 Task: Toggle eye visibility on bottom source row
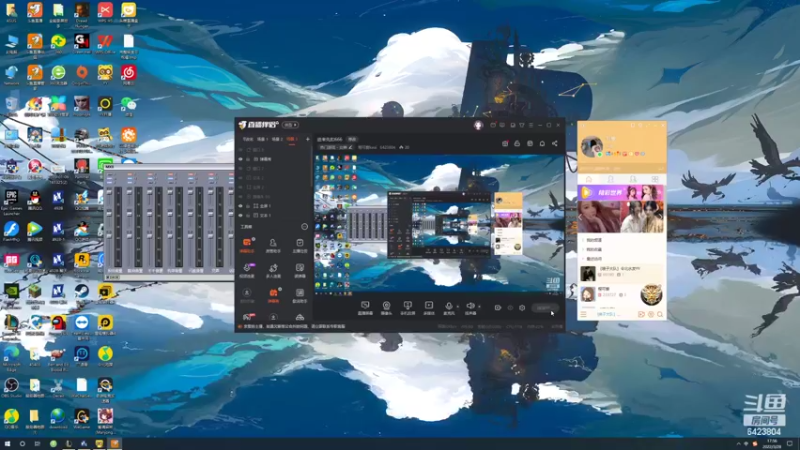[241, 215]
